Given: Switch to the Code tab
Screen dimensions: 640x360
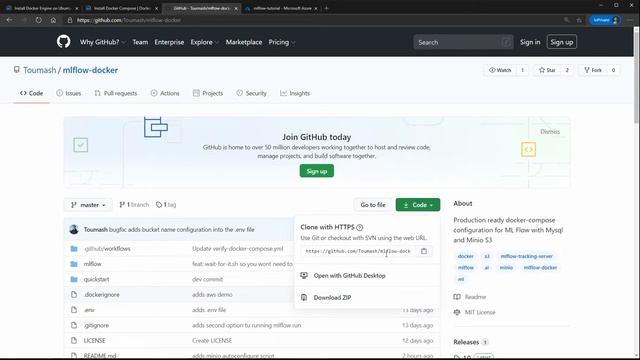Looking at the screenshot, I should tap(31, 93).
